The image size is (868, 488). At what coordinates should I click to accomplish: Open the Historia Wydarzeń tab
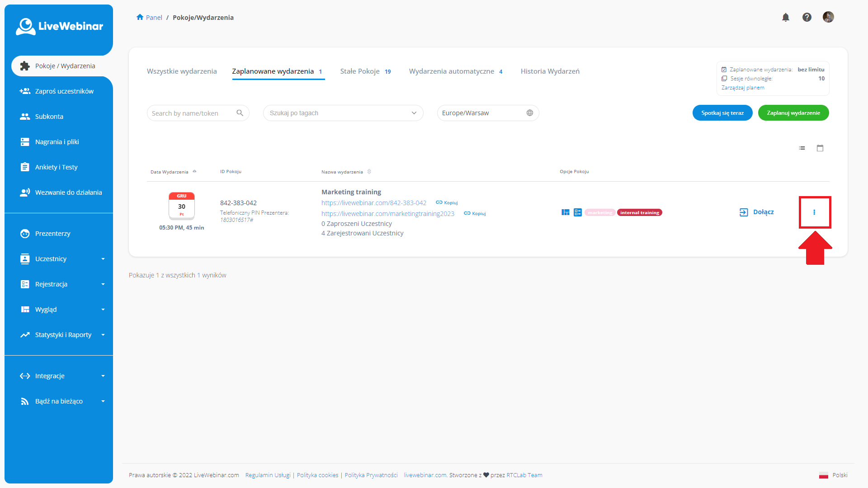[x=550, y=71]
